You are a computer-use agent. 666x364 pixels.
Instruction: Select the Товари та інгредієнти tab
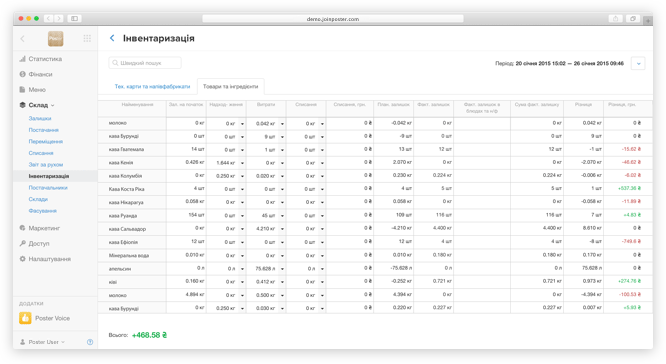[231, 86]
